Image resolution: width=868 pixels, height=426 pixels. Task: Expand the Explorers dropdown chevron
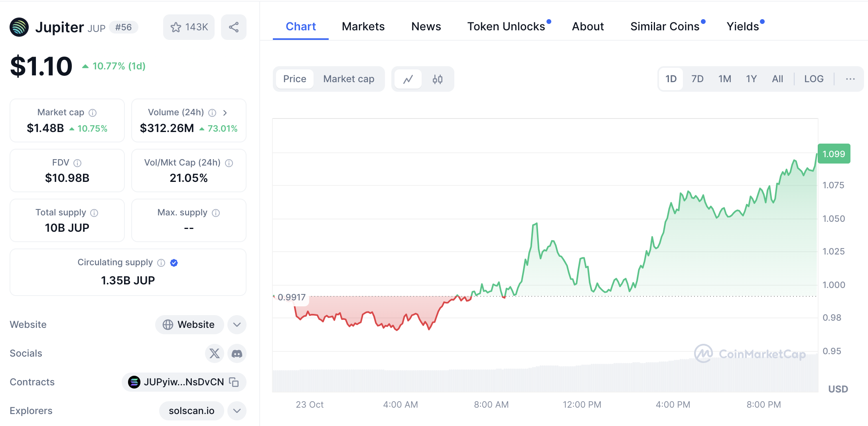(237, 411)
